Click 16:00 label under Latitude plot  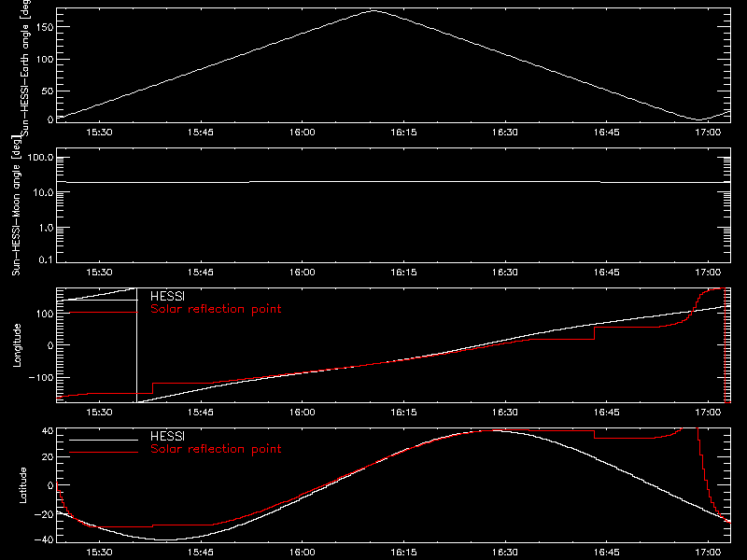click(302, 553)
